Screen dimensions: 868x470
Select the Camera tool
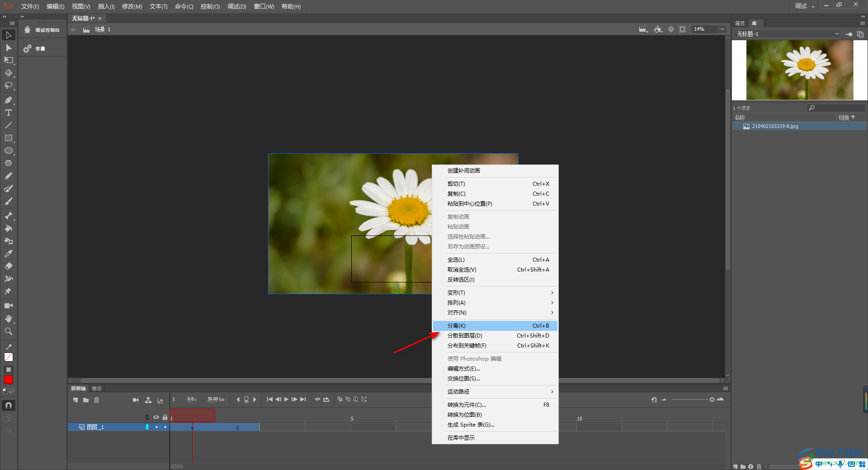(x=8, y=306)
